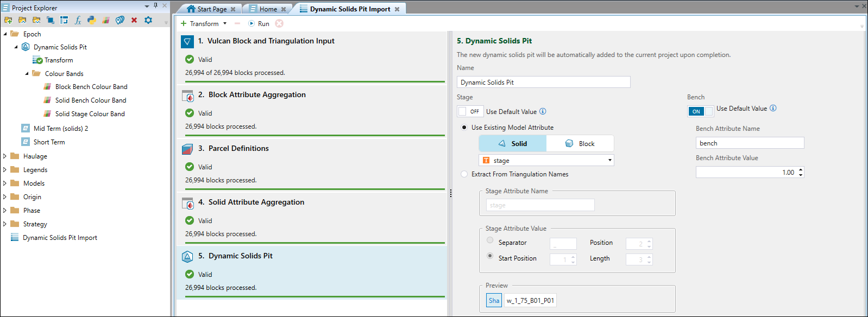The width and height of the screenshot is (868, 317).
Task: Select Block Bench Colour Band item
Action: point(91,87)
